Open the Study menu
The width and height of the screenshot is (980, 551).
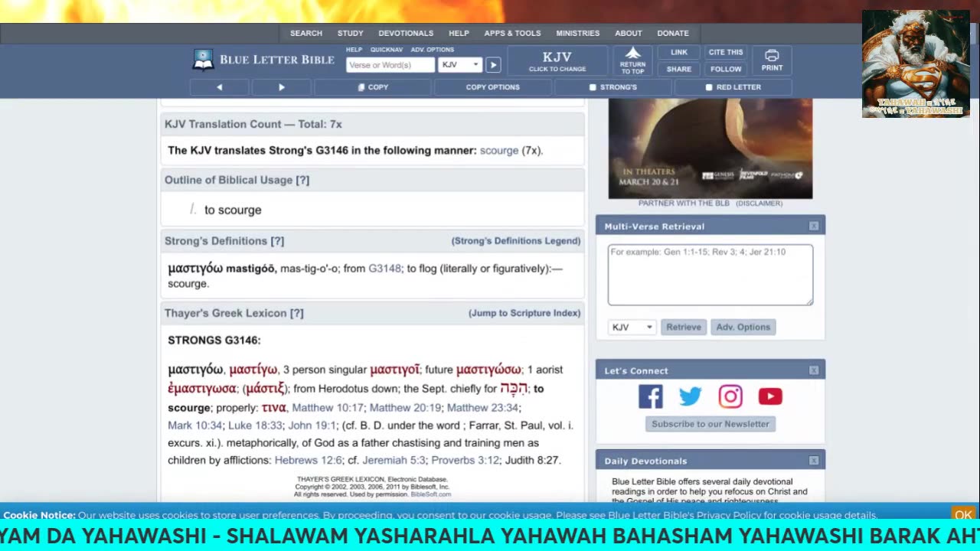tap(351, 33)
